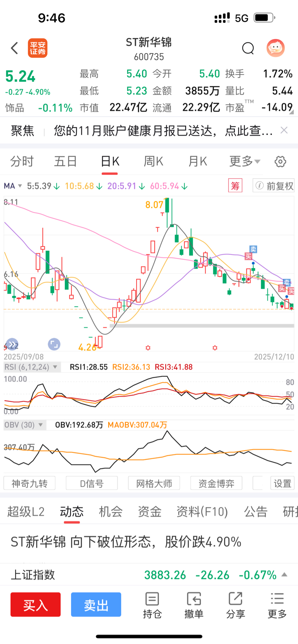Tap the double-arrow expand chart icon
Viewport: 298px width, 644px height.
pyautogui.click(x=12, y=344)
